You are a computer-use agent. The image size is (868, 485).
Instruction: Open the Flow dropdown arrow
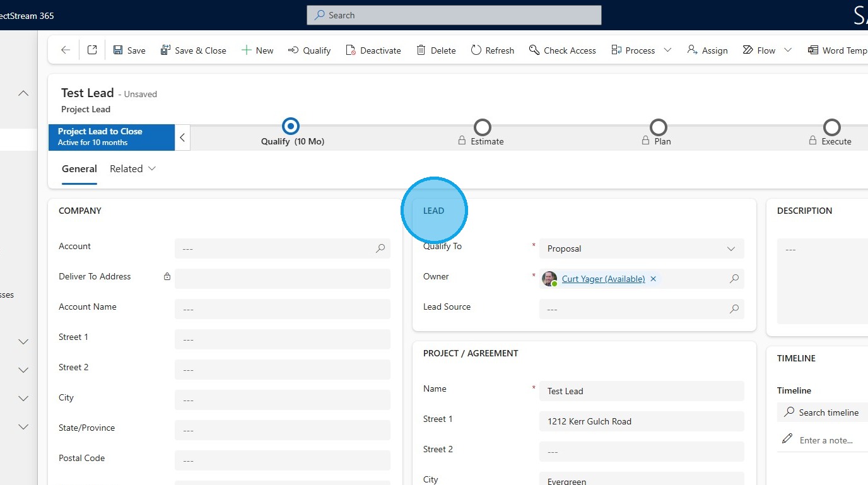pyautogui.click(x=788, y=50)
